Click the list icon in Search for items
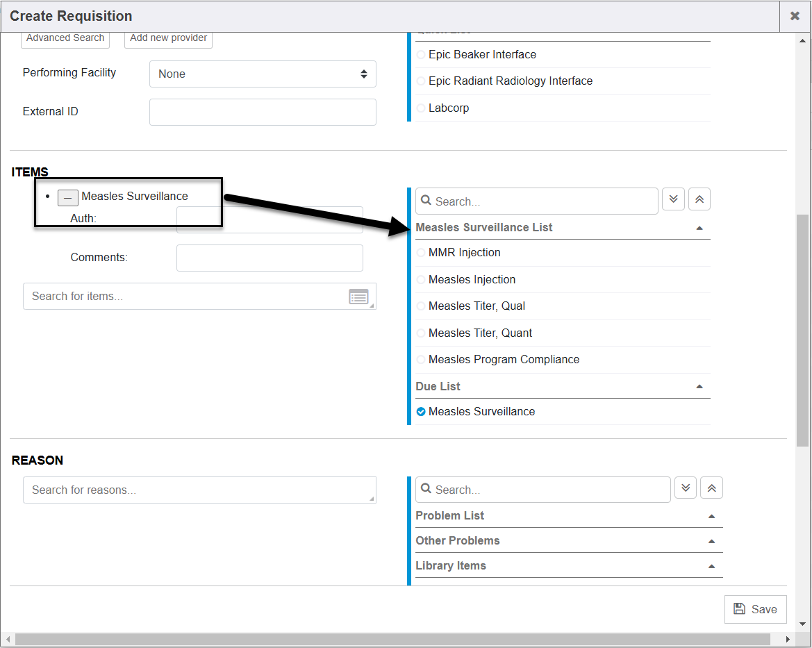Image resolution: width=812 pixels, height=648 pixels. [x=358, y=297]
